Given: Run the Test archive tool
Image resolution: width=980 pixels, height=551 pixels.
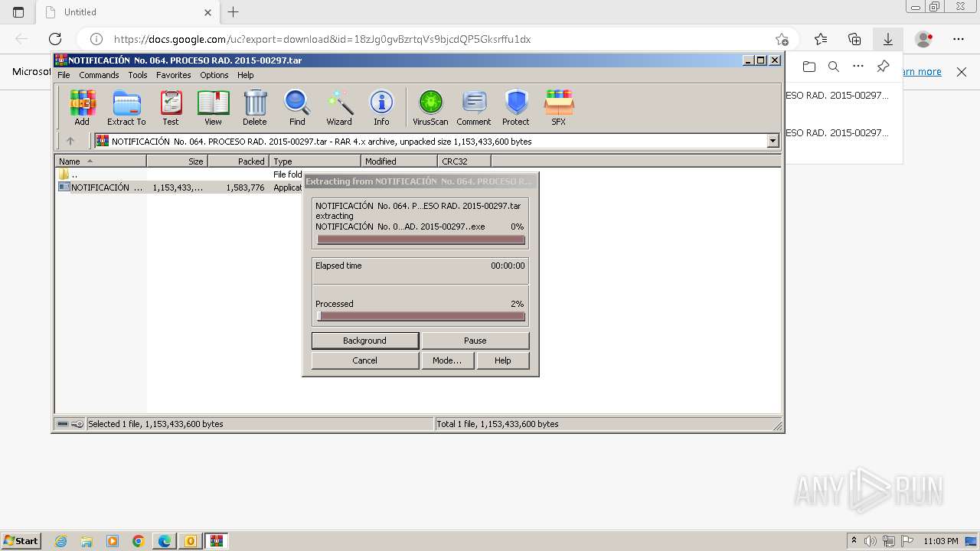Looking at the screenshot, I should point(171,107).
